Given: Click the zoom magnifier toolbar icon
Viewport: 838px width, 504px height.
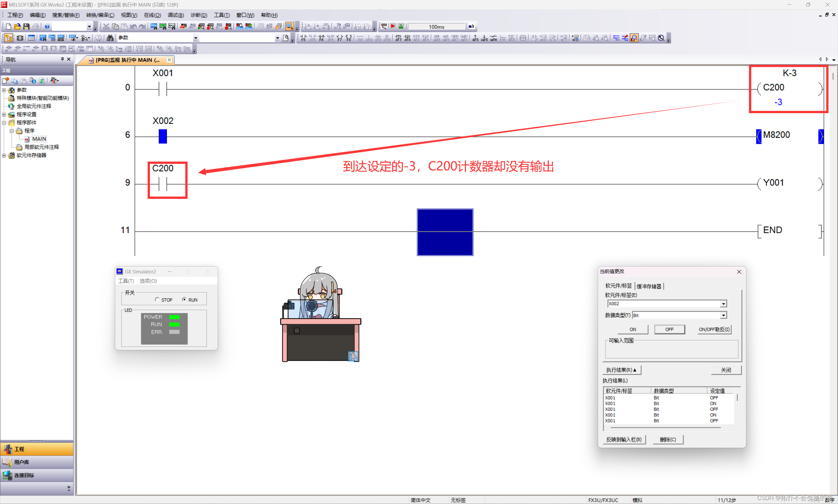Looking at the screenshot, I should click(661, 38).
